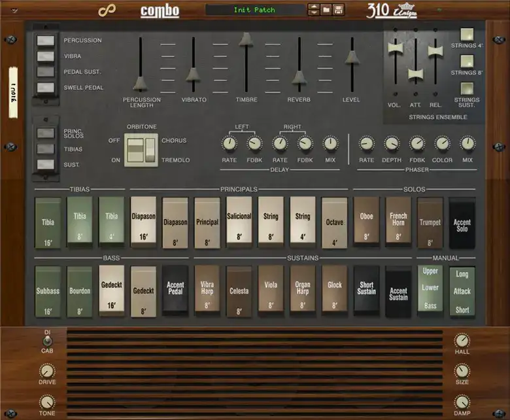Image resolution: width=510 pixels, height=420 pixels.
Task: Click the Drive knob
Action: 47,371
